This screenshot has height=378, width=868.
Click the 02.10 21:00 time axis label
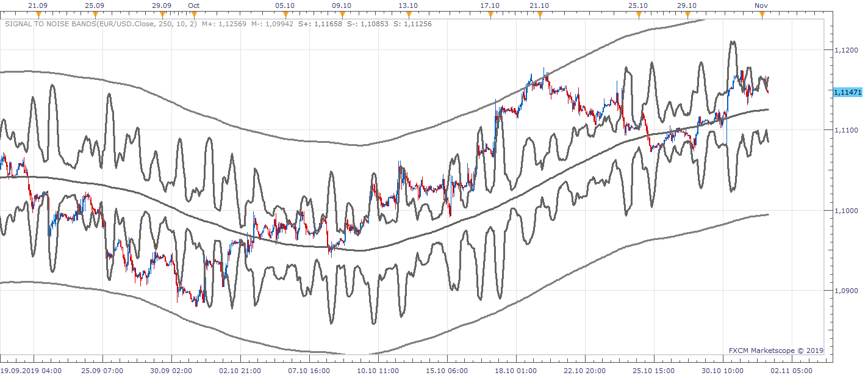pyautogui.click(x=241, y=370)
